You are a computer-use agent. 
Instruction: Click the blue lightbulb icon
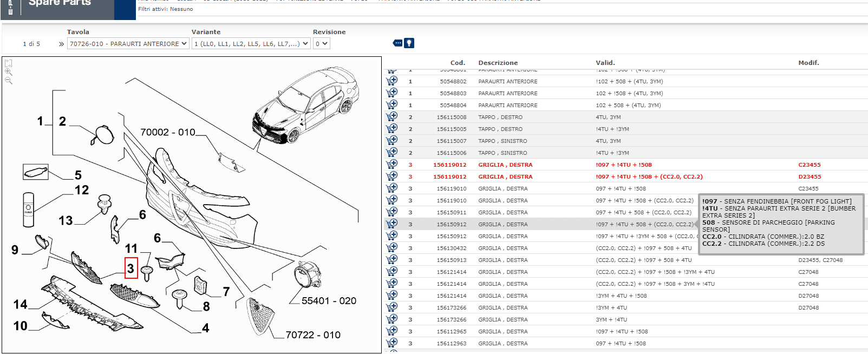(x=409, y=43)
